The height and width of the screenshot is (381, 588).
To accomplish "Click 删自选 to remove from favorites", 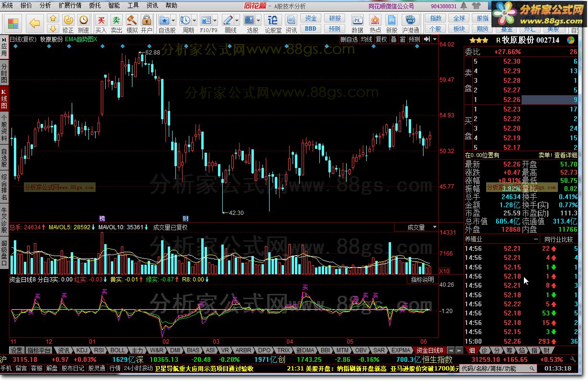I will pyautogui.click(x=349, y=39).
